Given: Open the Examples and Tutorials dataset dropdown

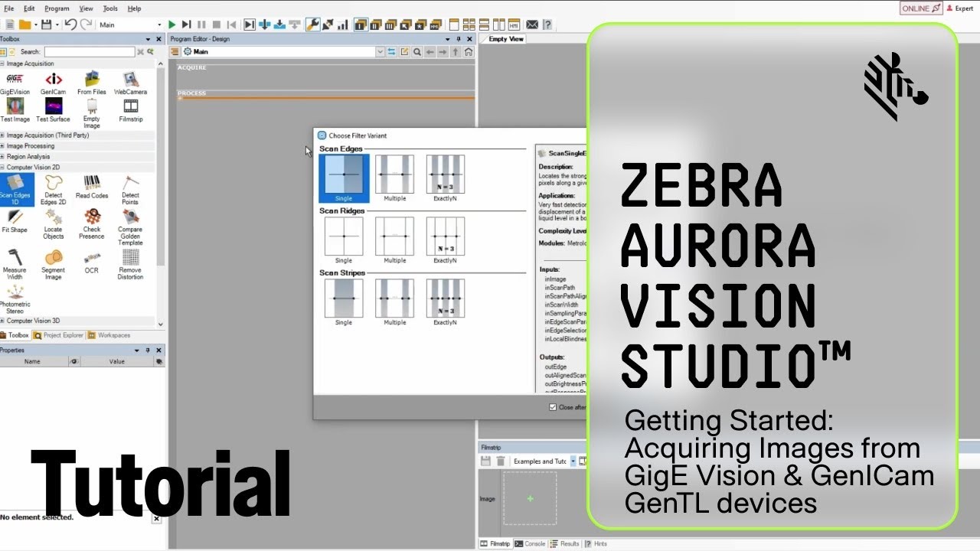Looking at the screenshot, I should coord(573,461).
